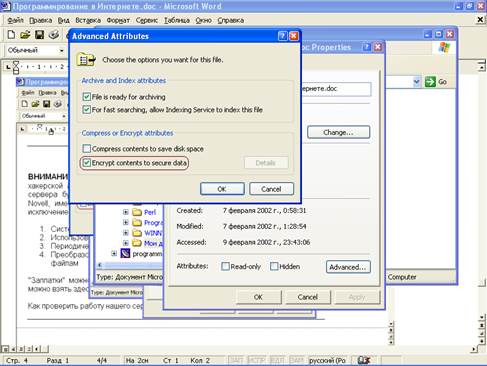Screen dimensions: 487x366
Task: Click the programm drive icon in the tree
Action: [x=125, y=254]
